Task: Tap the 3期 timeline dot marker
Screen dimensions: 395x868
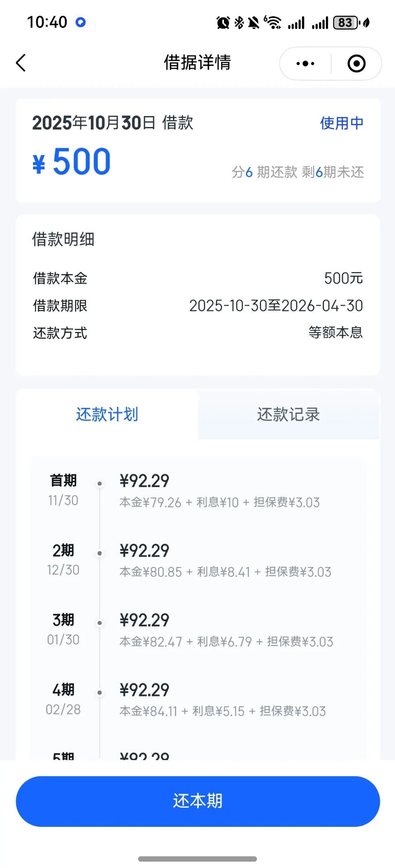Action: (x=100, y=623)
